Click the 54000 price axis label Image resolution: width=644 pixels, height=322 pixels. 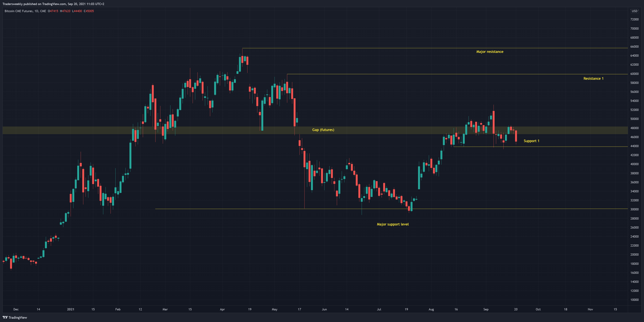[634, 101]
